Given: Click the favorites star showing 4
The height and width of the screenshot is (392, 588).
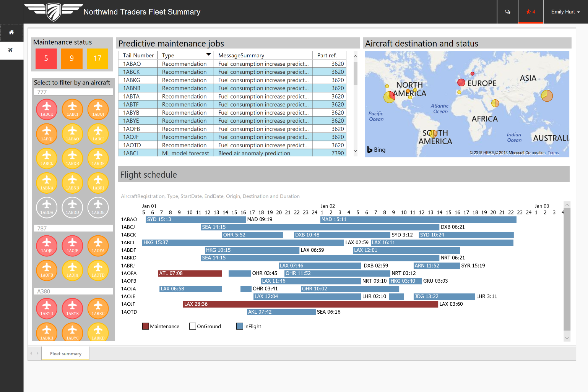Looking at the screenshot, I should pyautogui.click(x=531, y=11).
